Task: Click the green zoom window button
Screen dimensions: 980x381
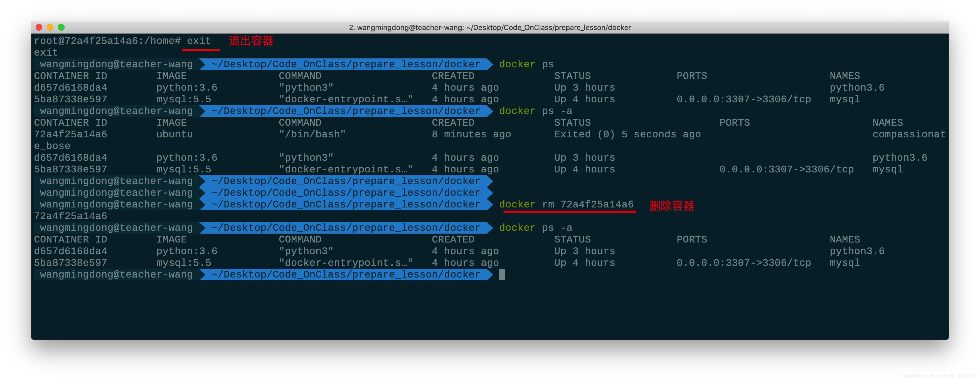Action: (x=61, y=27)
